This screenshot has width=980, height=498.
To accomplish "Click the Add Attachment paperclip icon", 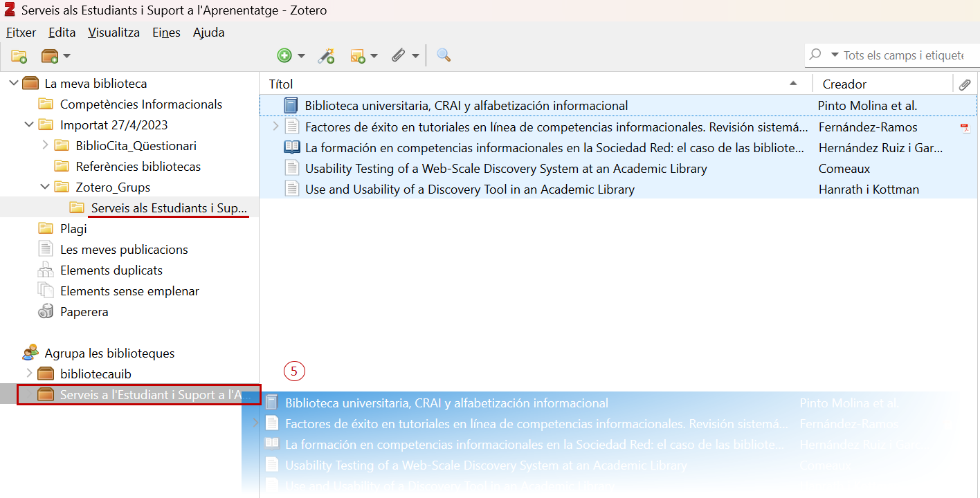I will (398, 56).
